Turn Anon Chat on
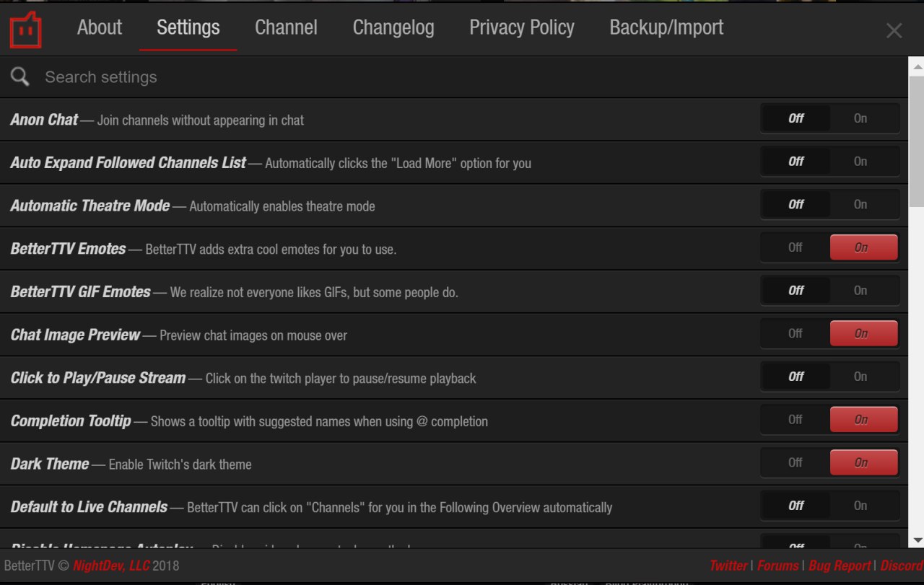Viewport: 924px width, 585px height. pos(863,118)
